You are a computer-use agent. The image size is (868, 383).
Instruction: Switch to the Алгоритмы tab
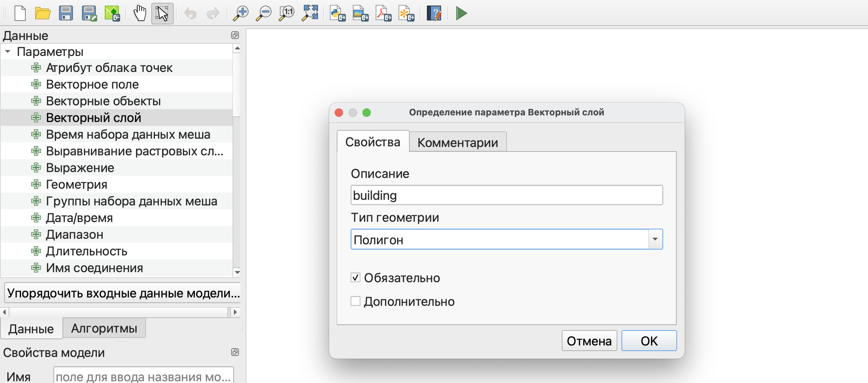coord(104,328)
